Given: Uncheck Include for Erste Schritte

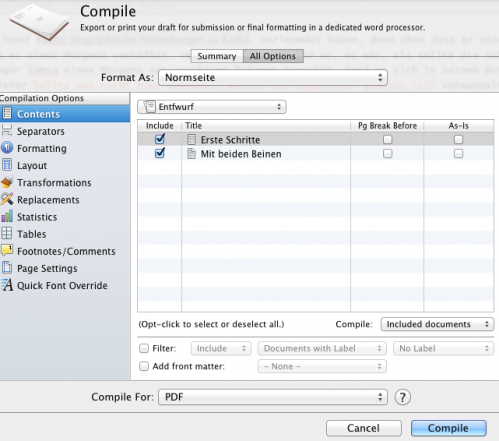Looking at the screenshot, I should [x=160, y=139].
